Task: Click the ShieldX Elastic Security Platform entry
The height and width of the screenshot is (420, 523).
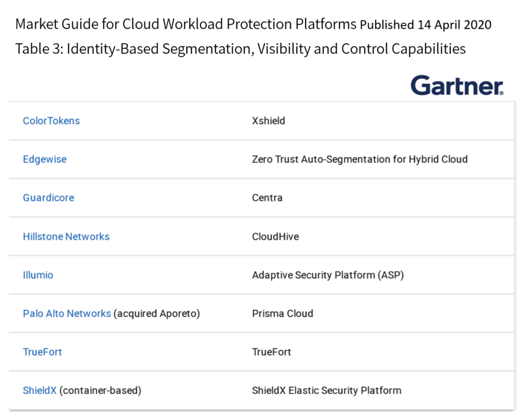Action: pos(326,390)
